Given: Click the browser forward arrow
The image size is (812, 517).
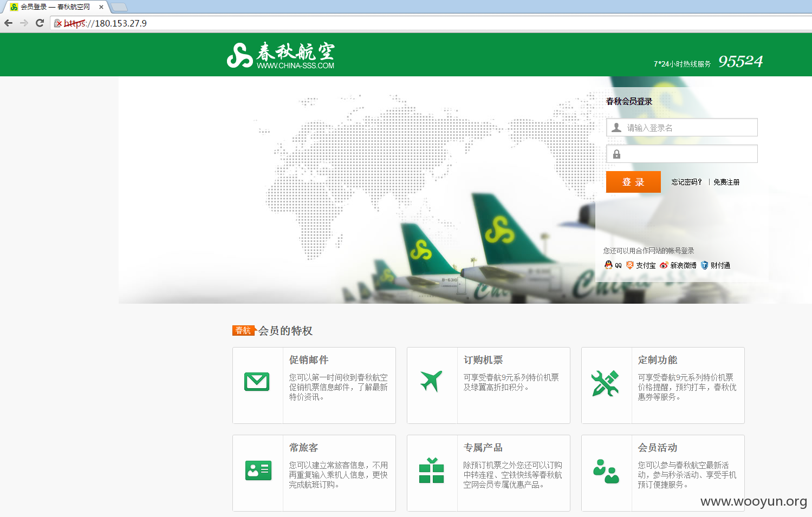Looking at the screenshot, I should pos(24,23).
